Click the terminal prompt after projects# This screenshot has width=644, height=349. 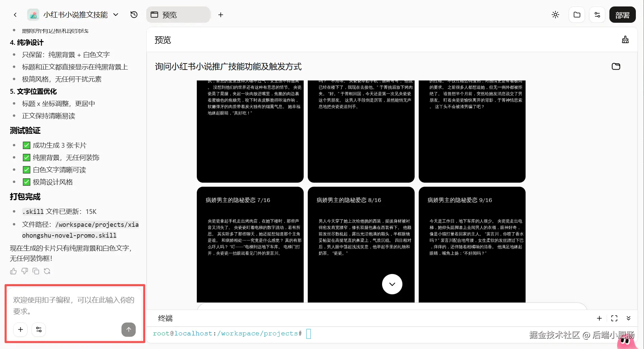(x=308, y=333)
